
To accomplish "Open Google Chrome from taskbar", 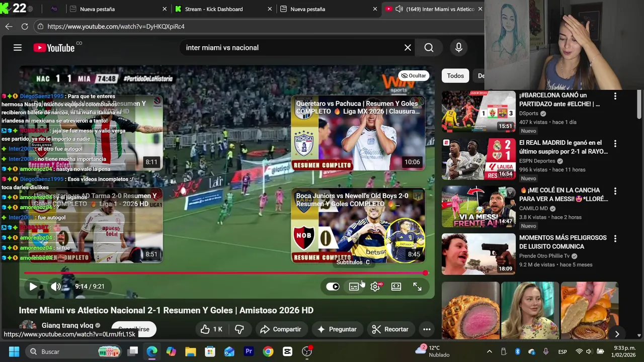I will [x=268, y=351].
